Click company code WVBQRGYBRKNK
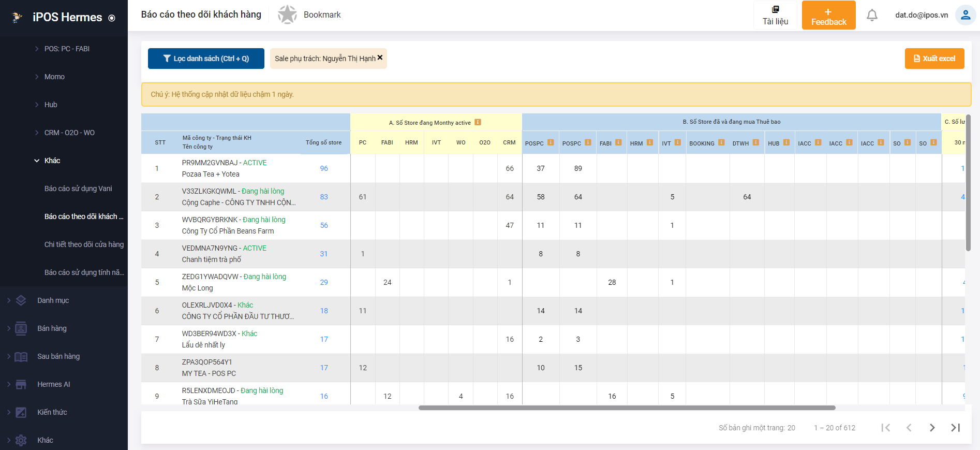 210,220
